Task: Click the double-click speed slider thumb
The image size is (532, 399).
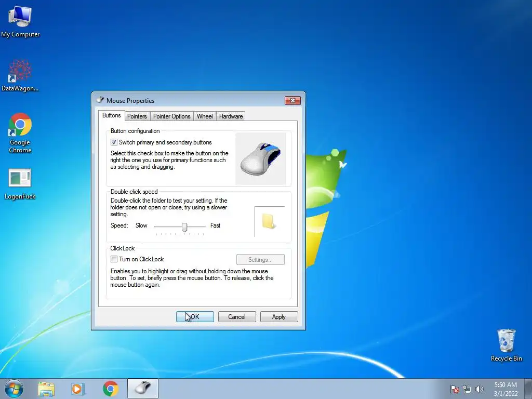Action: pos(184,227)
